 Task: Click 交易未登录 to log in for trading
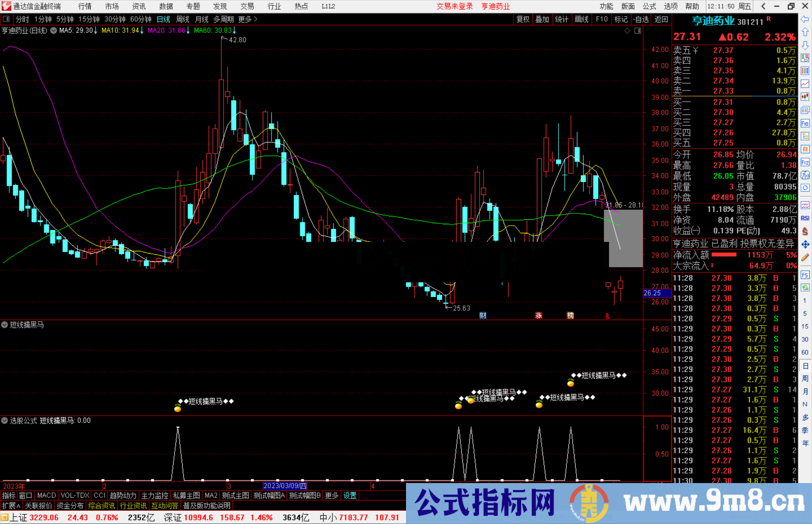click(454, 6)
